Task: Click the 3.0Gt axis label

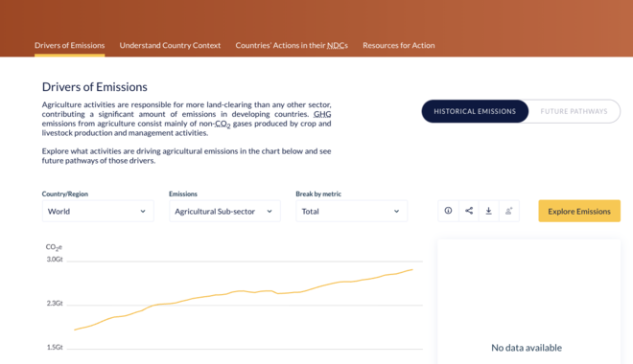Action: pyautogui.click(x=55, y=260)
